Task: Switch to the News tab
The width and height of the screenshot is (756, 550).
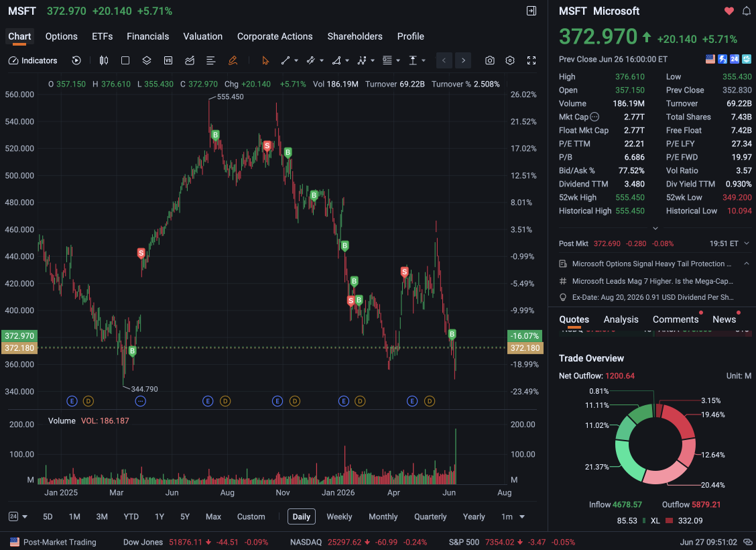Action: click(724, 319)
